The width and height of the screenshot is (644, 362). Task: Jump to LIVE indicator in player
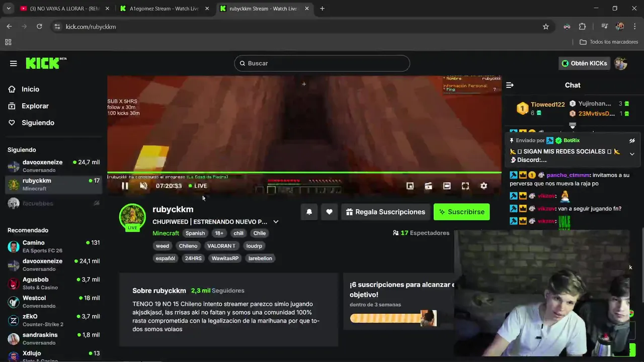198,186
